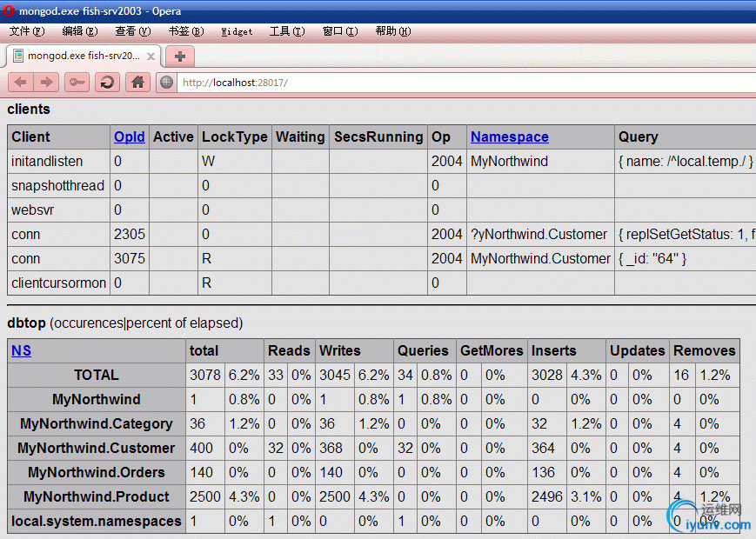Open the 帮助(H) menu
Image resolution: width=756 pixels, height=539 pixels.
pos(393,31)
